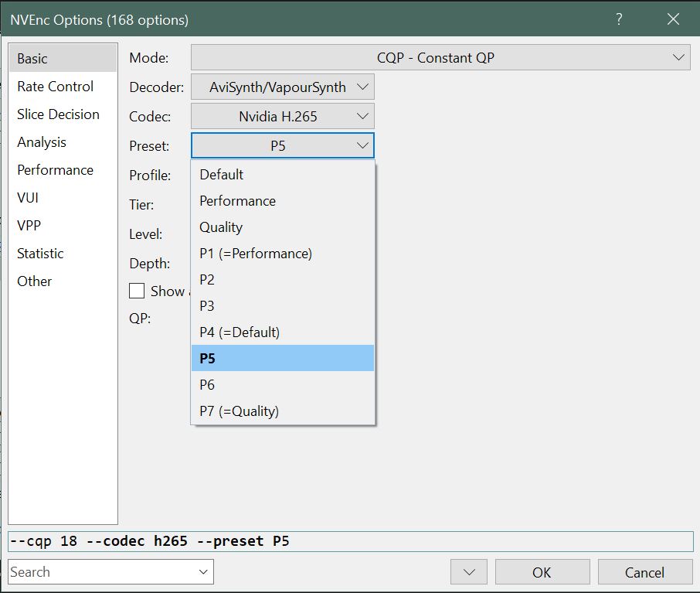This screenshot has height=593, width=700.
Task: Choose Default preset from the list
Action: coord(283,174)
